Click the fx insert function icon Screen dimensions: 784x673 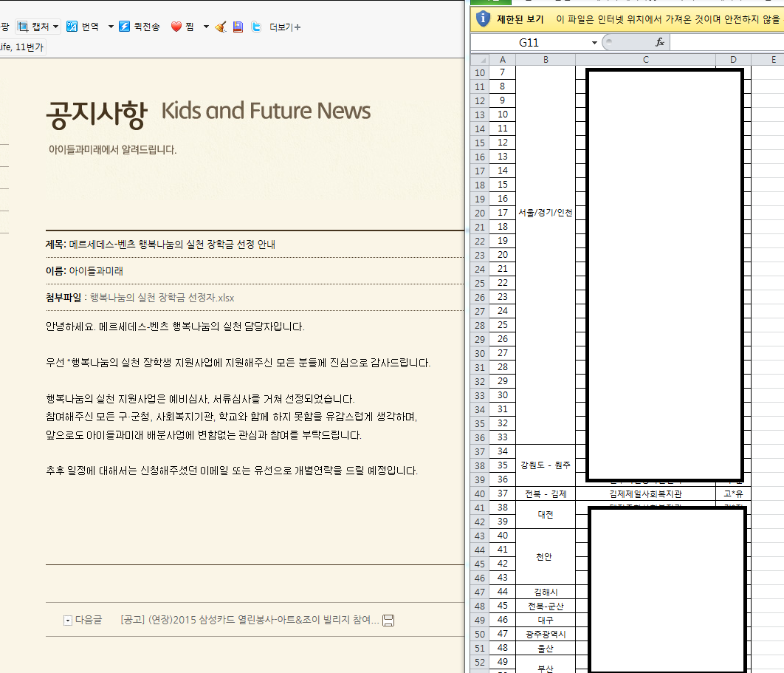(660, 42)
